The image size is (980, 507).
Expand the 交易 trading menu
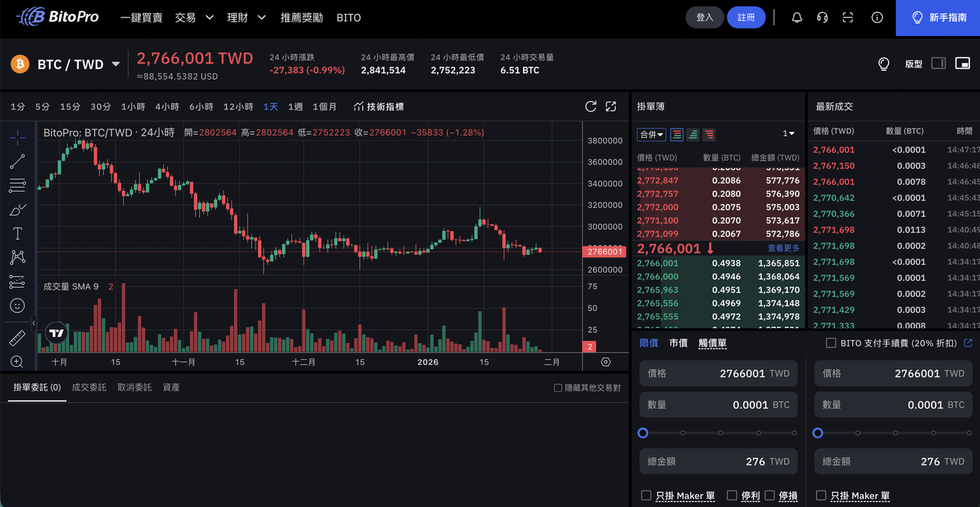click(194, 18)
